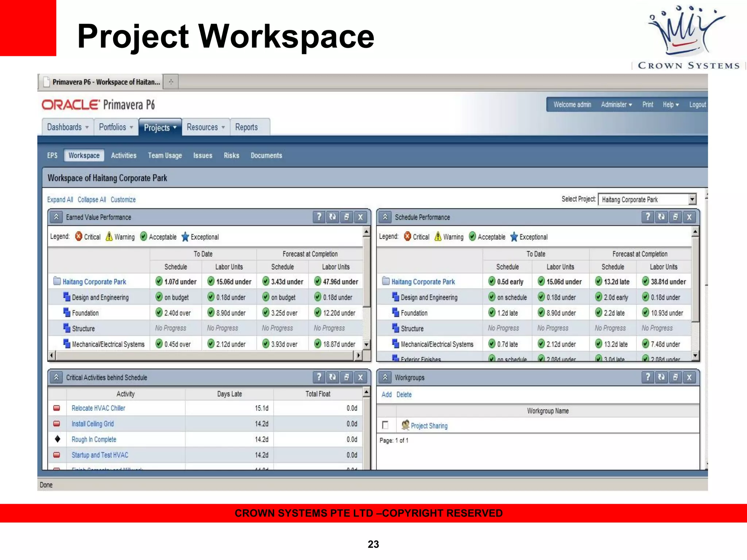This screenshot has height=560, width=747.
Task: Open the Relocate HVAC Chiller activity
Action: (x=98, y=408)
